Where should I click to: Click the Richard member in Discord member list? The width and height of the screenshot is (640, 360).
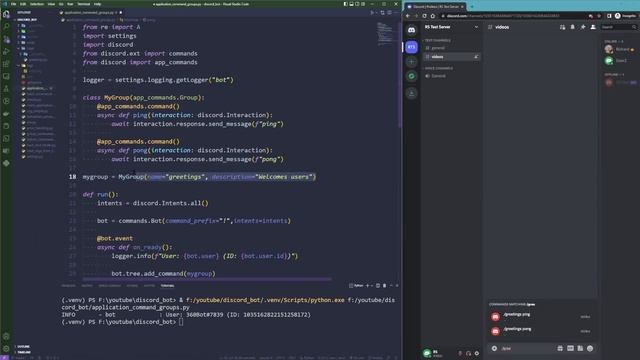click(x=620, y=49)
